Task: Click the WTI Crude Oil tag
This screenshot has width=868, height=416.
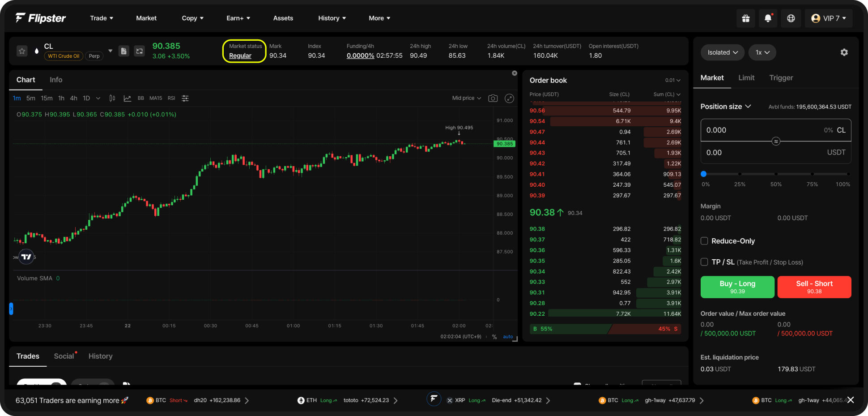Action: pyautogui.click(x=64, y=56)
